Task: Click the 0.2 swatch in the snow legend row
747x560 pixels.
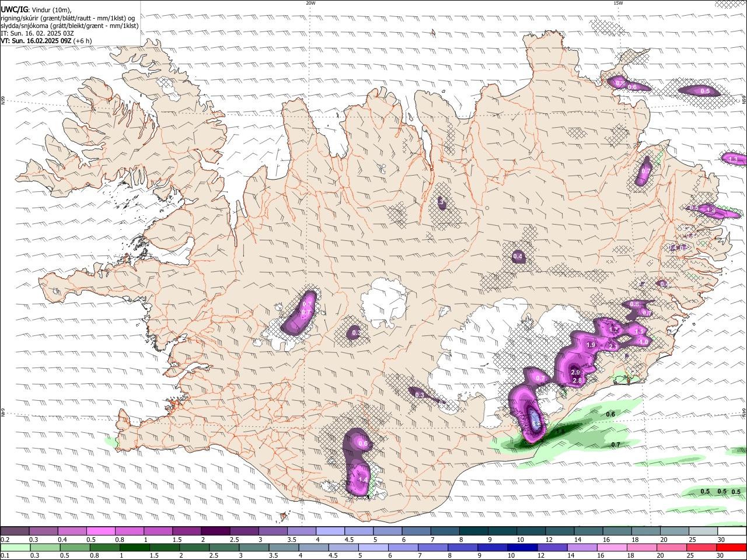Action: 15,531
